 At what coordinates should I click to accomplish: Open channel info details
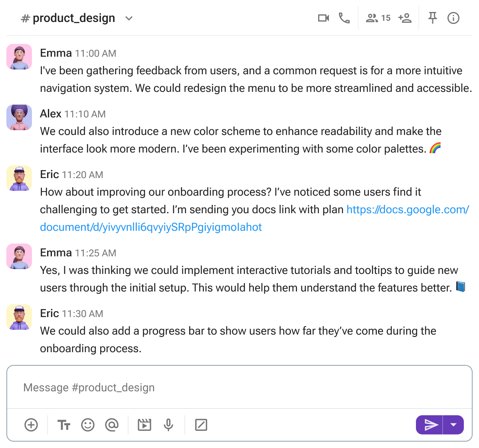pyautogui.click(x=453, y=18)
